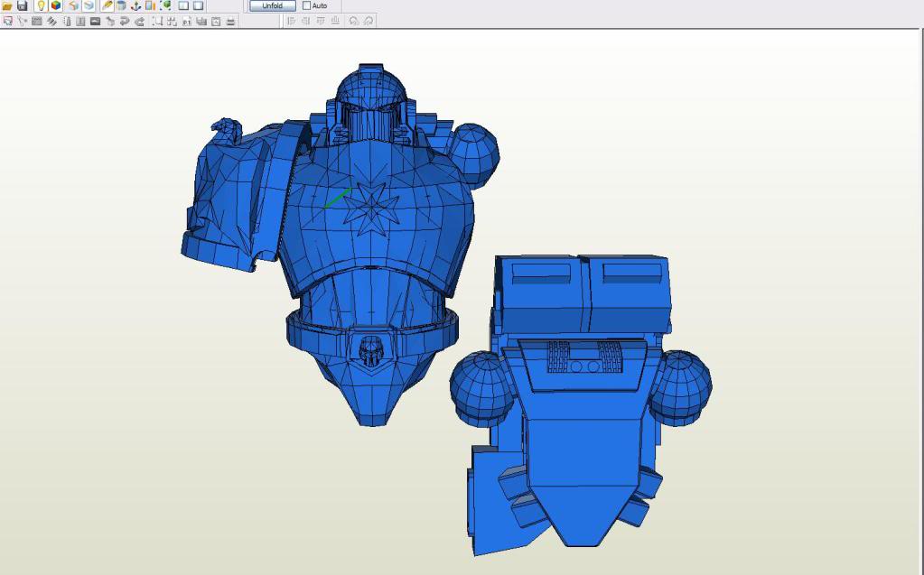924x575 pixels.
Task: Click the light blue sheet icon in the top toolbar
Action: click(x=89, y=6)
